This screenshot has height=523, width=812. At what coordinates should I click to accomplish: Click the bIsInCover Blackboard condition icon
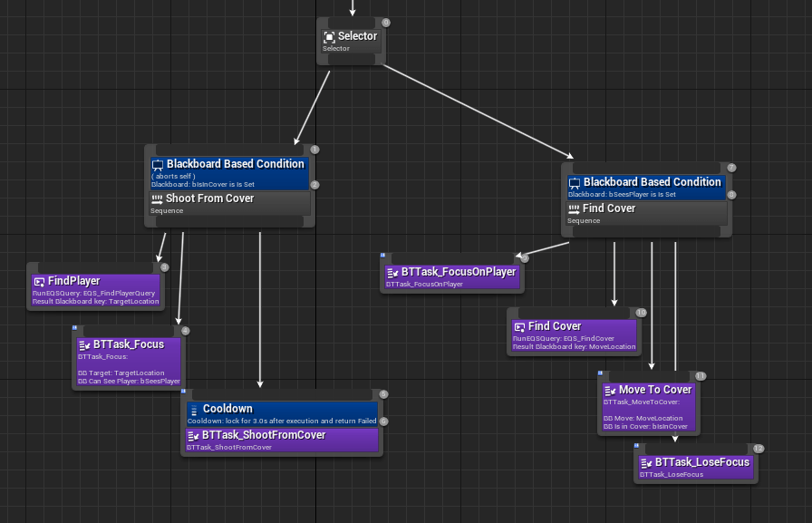pyautogui.click(x=157, y=165)
